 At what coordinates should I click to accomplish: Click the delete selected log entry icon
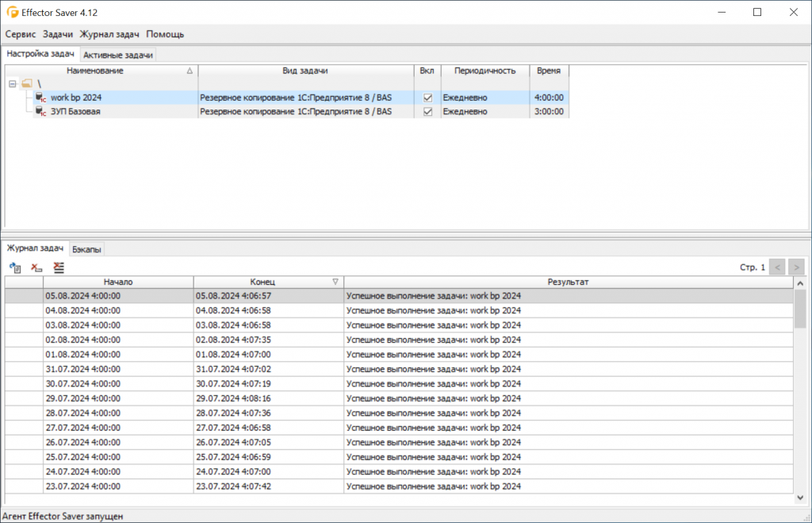[x=36, y=267]
